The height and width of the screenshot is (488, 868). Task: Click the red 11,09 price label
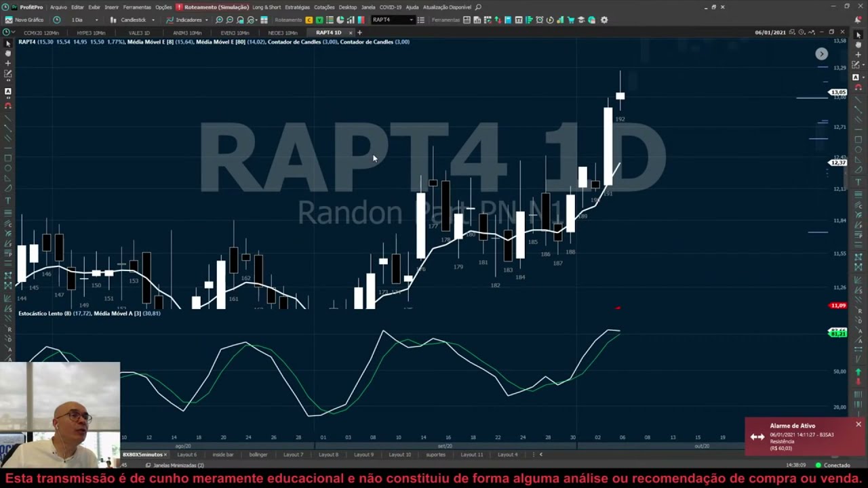click(838, 306)
